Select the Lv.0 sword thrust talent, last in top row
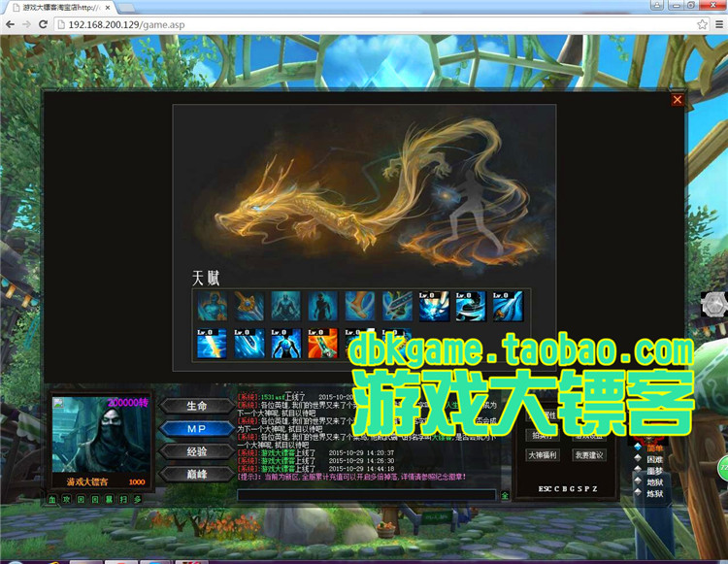The image size is (728, 564). [x=508, y=306]
